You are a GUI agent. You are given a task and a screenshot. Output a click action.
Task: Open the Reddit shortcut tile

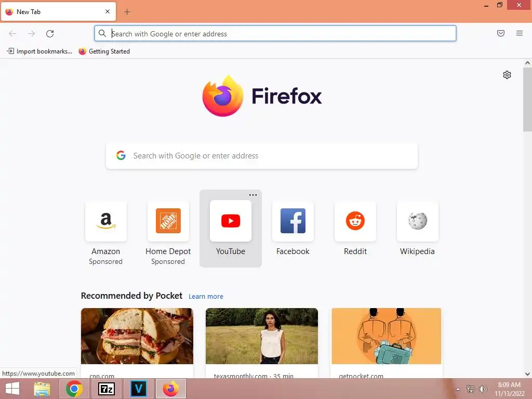[x=355, y=221]
